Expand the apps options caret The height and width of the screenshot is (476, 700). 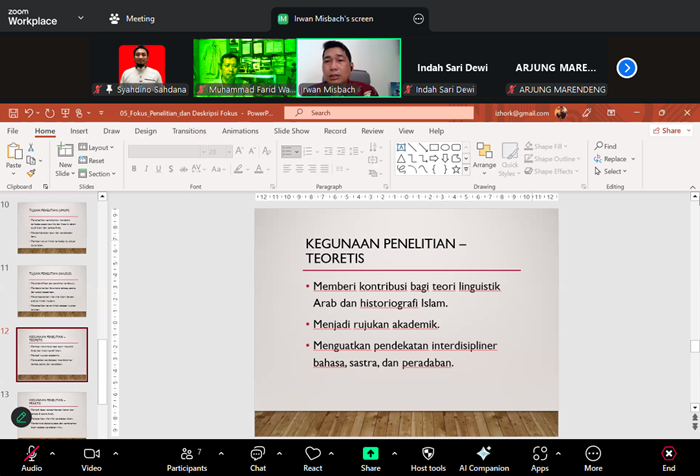point(558,454)
